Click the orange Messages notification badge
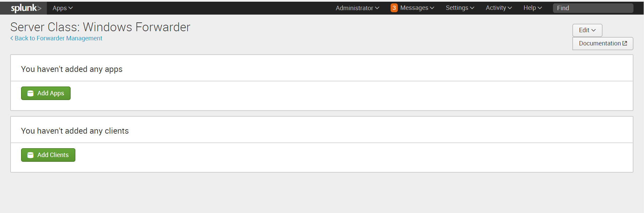The image size is (644, 213). [x=394, y=7]
